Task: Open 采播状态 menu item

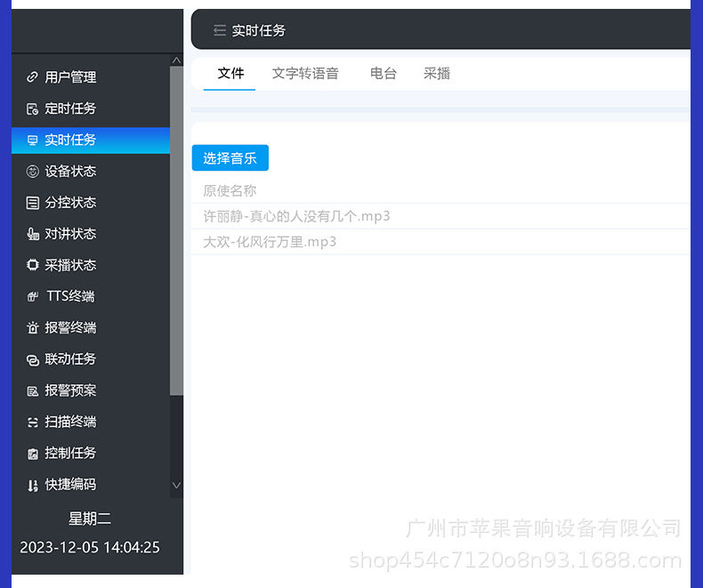Action: (91, 265)
